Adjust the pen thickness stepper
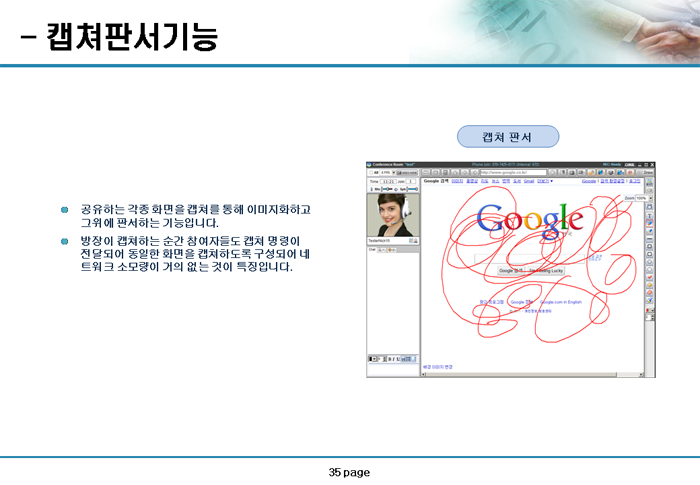The width and height of the screenshot is (700, 485). tap(650, 318)
